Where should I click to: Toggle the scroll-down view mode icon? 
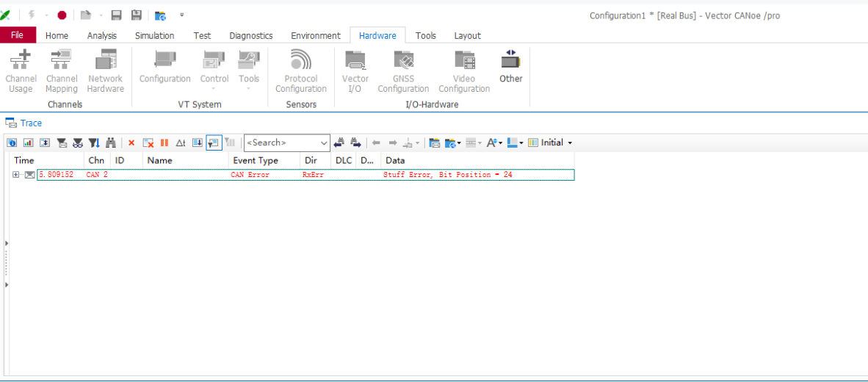(x=197, y=143)
